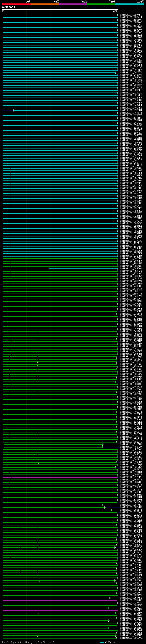This screenshot has height=644, width=146.
Task: Open hit UniRef100_C6KF71
Action: [131, 72]
